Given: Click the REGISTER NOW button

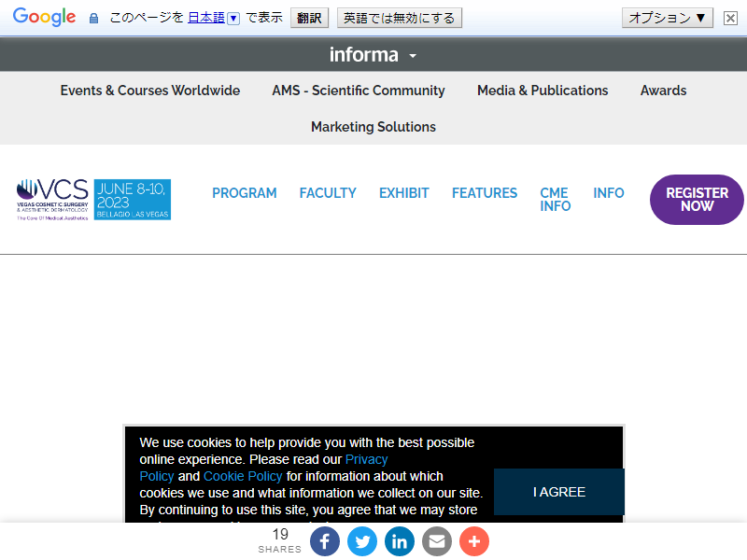Looking at the screenshot, I should 697,200.
